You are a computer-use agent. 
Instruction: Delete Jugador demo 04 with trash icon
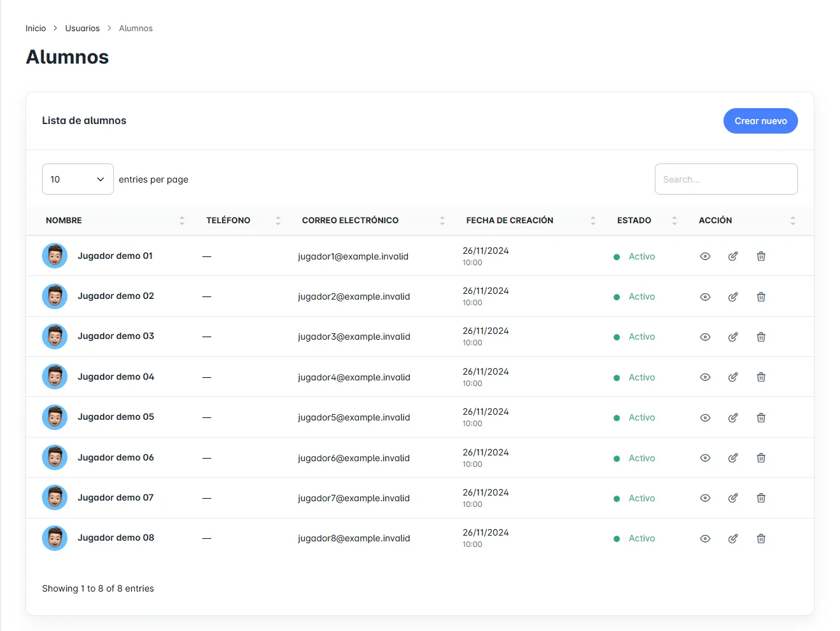pos(761,377)
